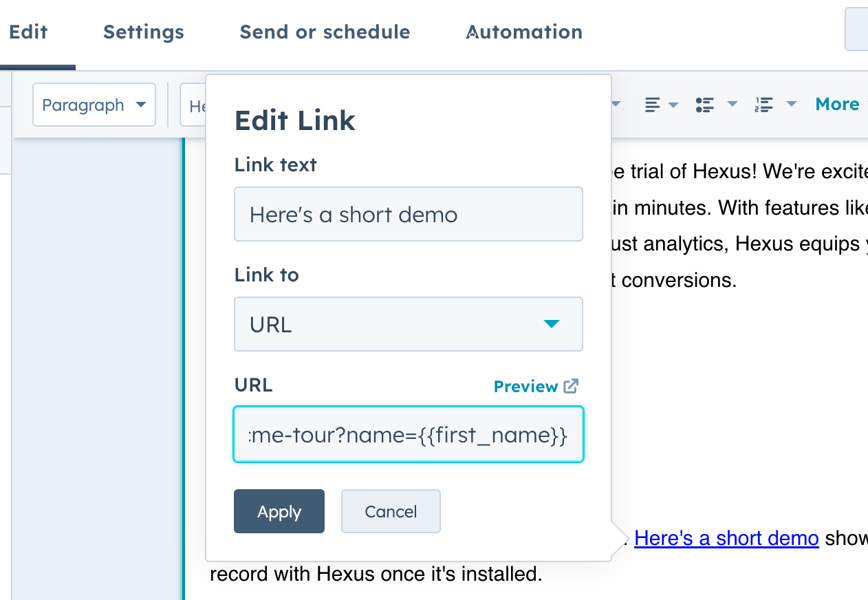The image size is (868, 600).
Task: Apply the link changes
Action: (279, 511)
